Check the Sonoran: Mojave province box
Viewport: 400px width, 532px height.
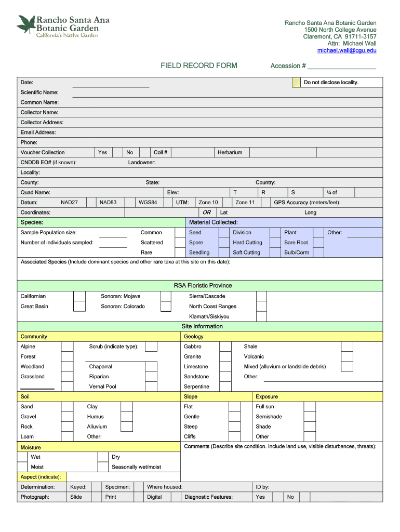pyautogui.click(x=166, y=296)
